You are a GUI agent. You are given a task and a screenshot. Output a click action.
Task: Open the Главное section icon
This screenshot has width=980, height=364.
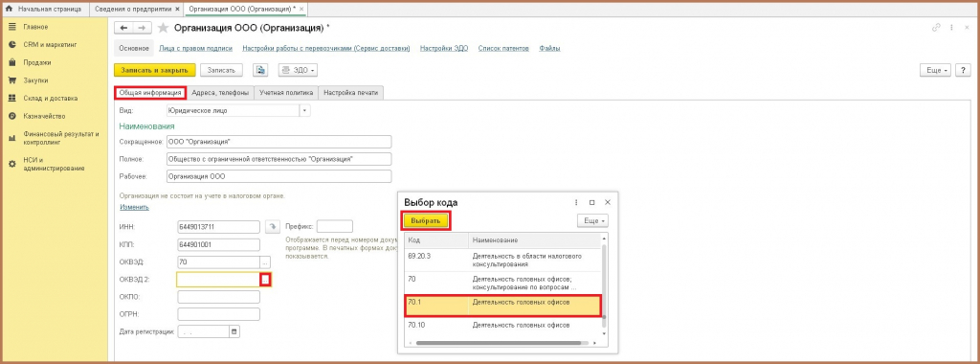coord(11,27)
